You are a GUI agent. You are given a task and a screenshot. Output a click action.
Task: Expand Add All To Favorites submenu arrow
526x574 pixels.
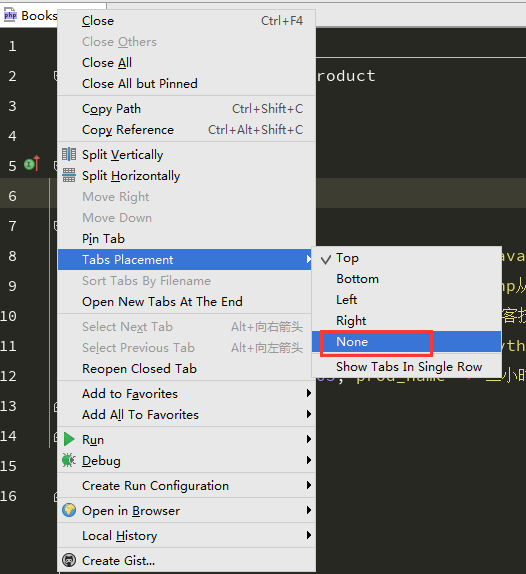pyautogui.click(x=309, y=414)
